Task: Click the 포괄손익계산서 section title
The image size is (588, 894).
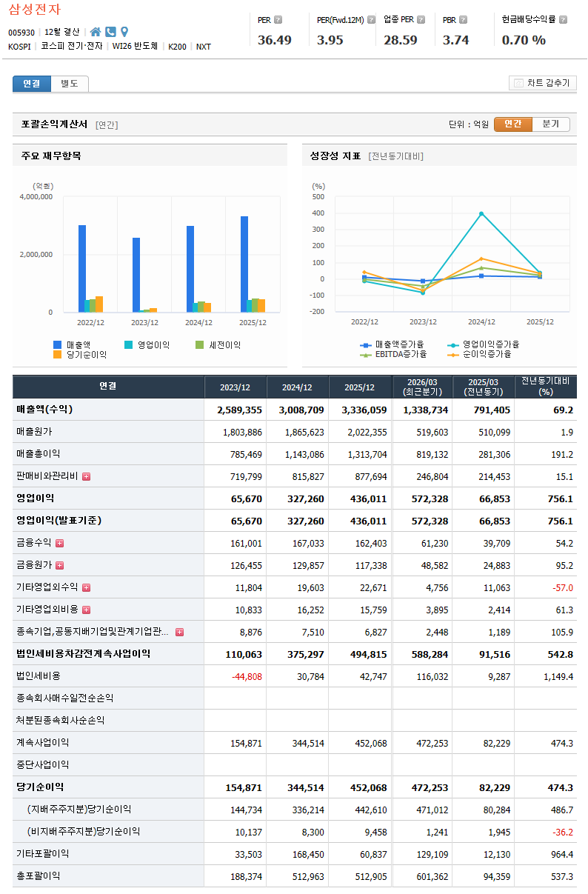Action: point(55,124)
